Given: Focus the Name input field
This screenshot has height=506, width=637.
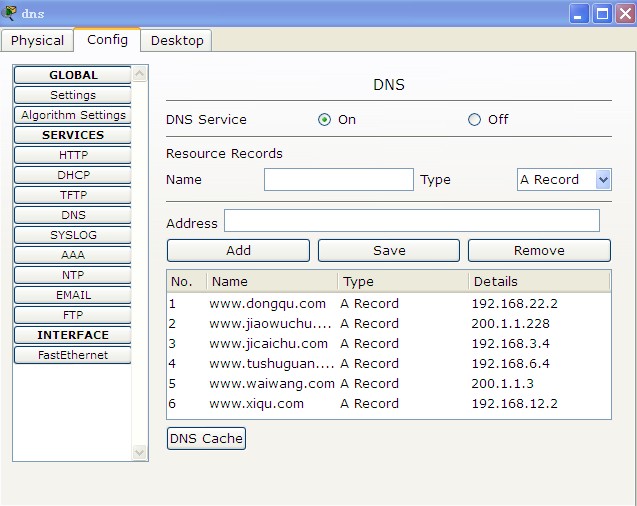Looking at the screenshot, I should (x=338, y=180).
